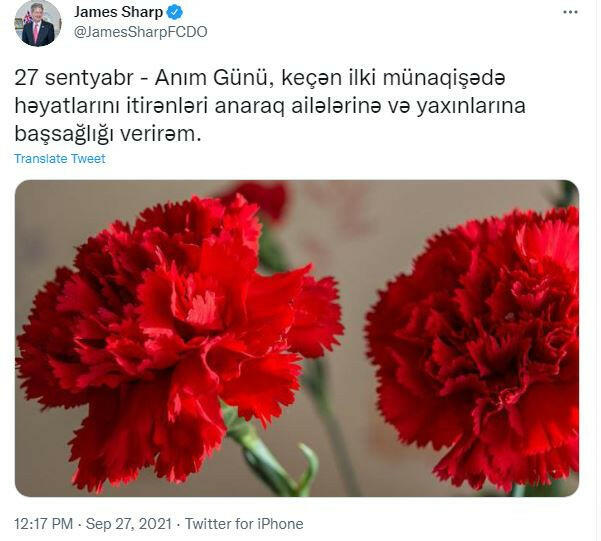Open the @JamesSharpFCDO handle link
The image size is (601, 541).
tap(140, 32)
